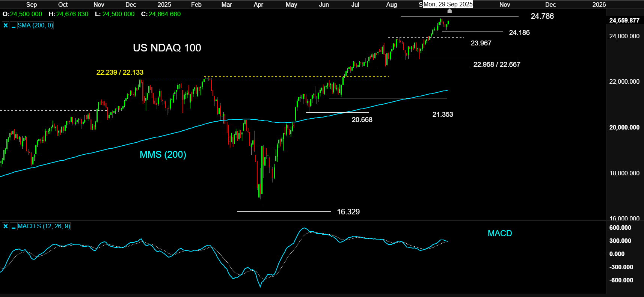Click the Oct label on the time axis

(63, 5)
